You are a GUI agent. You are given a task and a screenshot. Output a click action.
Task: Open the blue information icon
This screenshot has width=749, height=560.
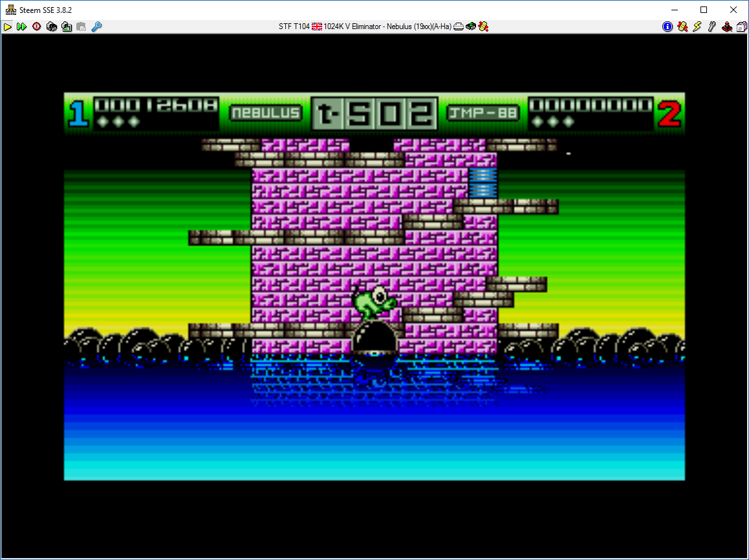pyautogui.click(x=668, y=27)
